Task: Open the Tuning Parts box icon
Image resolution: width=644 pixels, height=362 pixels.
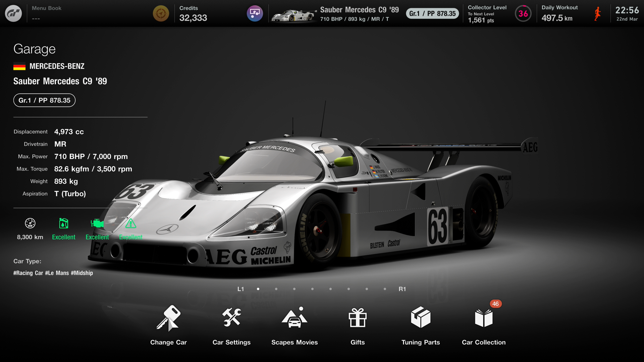Action: click(x=421, y=317)
